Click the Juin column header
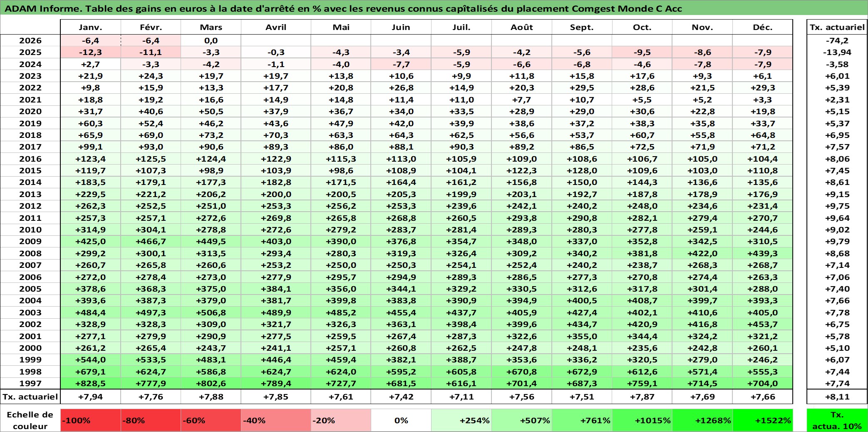Screen dimensions: 868x432 401,27
